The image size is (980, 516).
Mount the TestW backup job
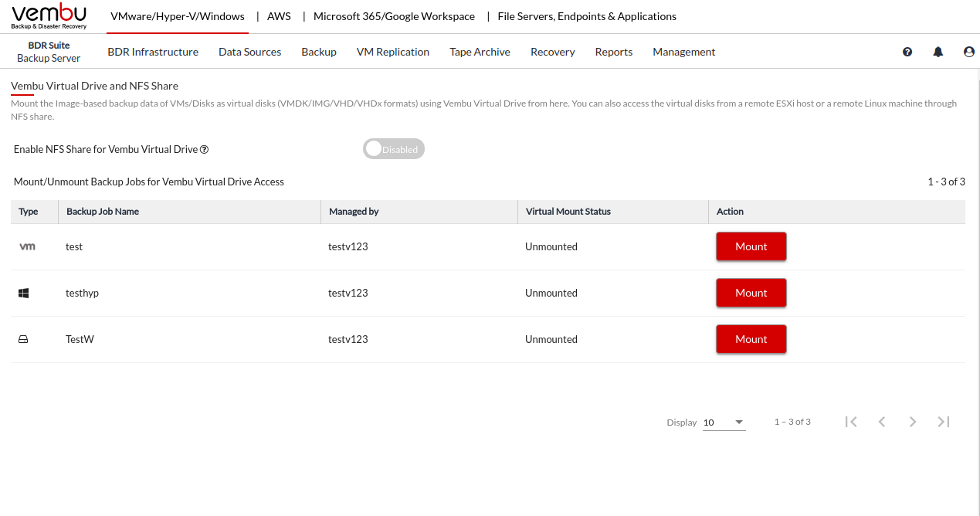pos(751,339)
